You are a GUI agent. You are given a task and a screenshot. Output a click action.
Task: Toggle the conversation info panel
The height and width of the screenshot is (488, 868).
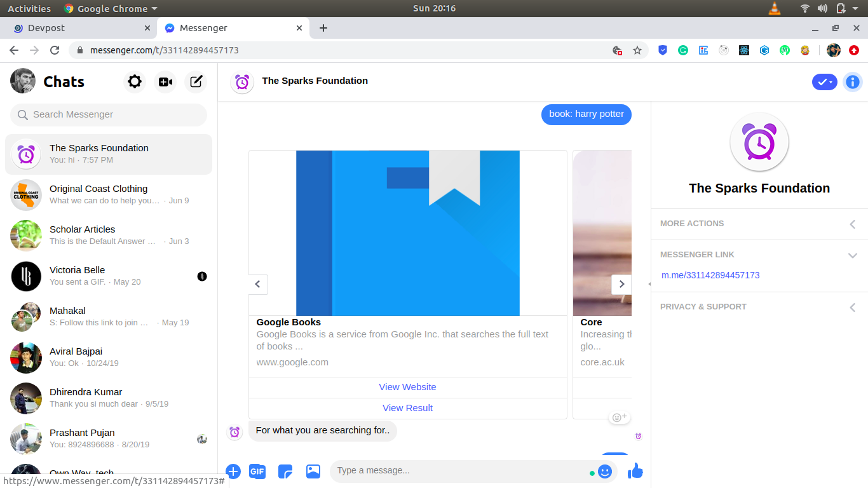(x=853, y=82)
